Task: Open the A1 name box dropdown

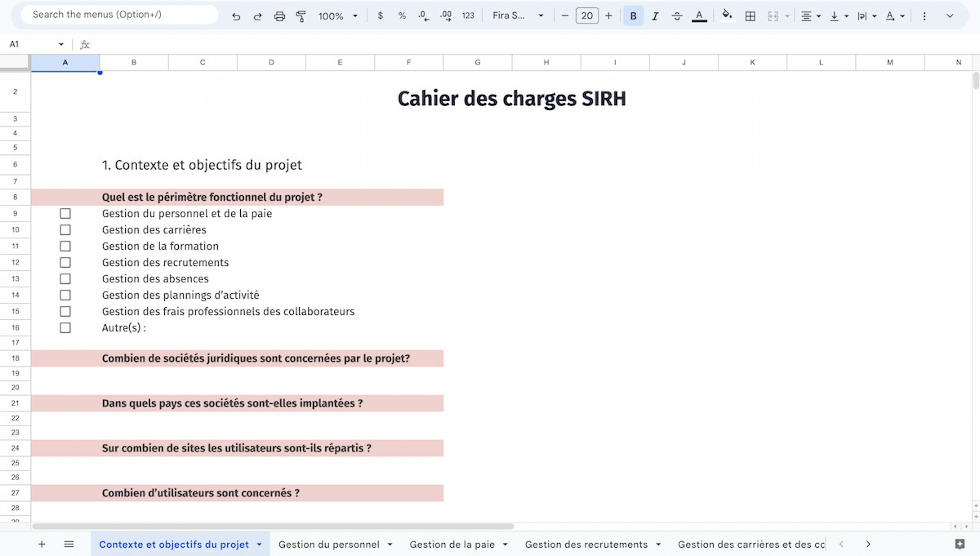Action: click(x=61, y=44)
